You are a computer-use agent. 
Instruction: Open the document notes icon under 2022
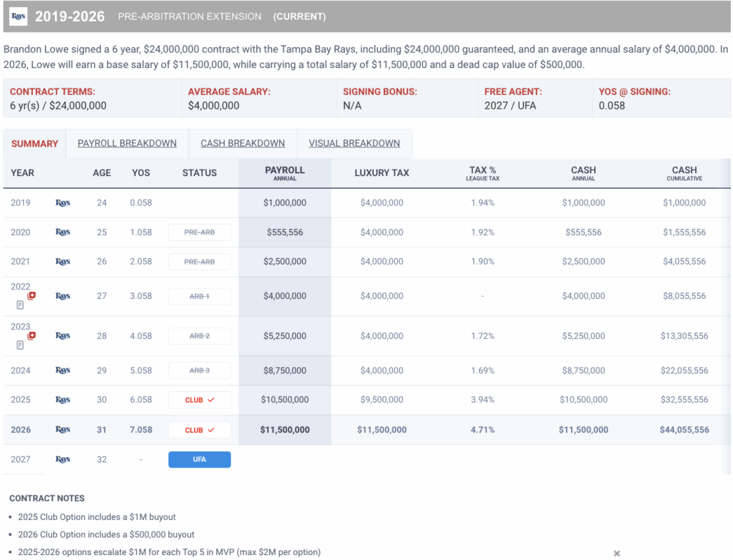20,305
